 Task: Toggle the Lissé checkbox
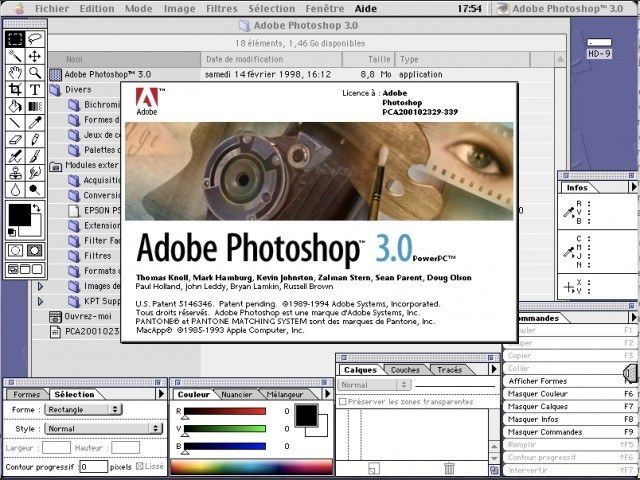[x=140, y=466]
